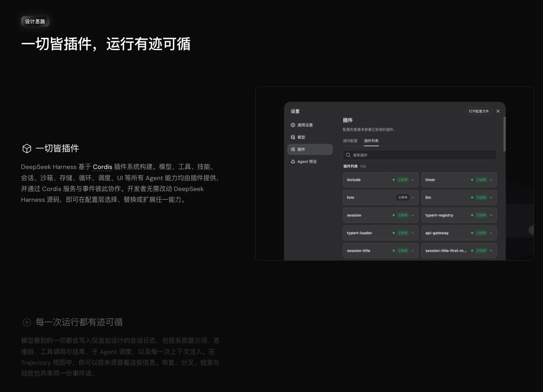This screenshot has height=392, width=543.
Task: Click the 打开配置文件 button
Action: (479, 111)
